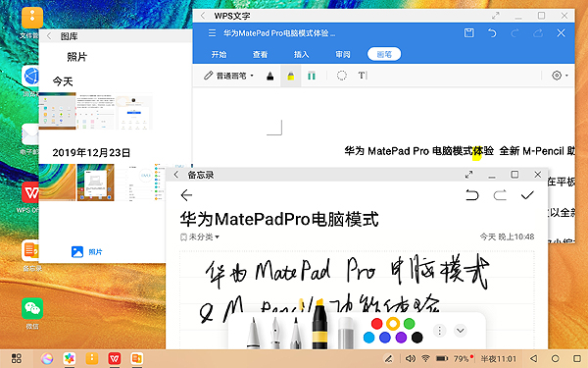The height and width of the screenshot is (368, 588).
Task: Undo the last action in WPS document
Action: pos(492,33)
